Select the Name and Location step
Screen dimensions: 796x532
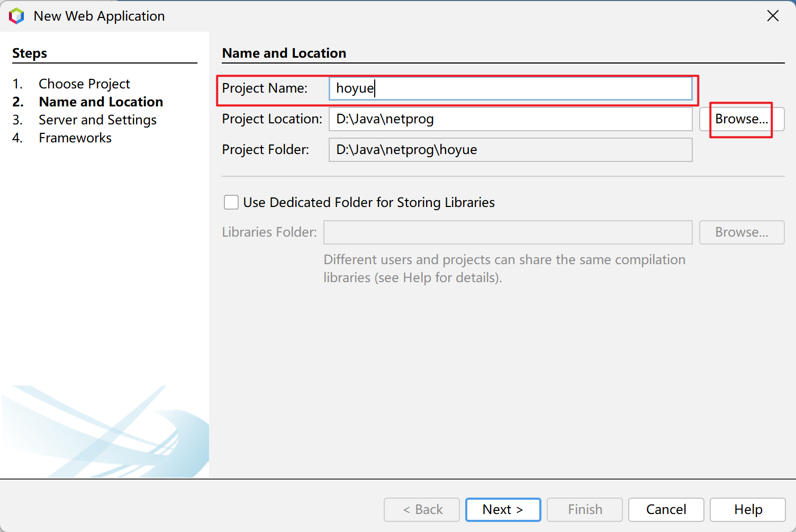click(101, 102)
